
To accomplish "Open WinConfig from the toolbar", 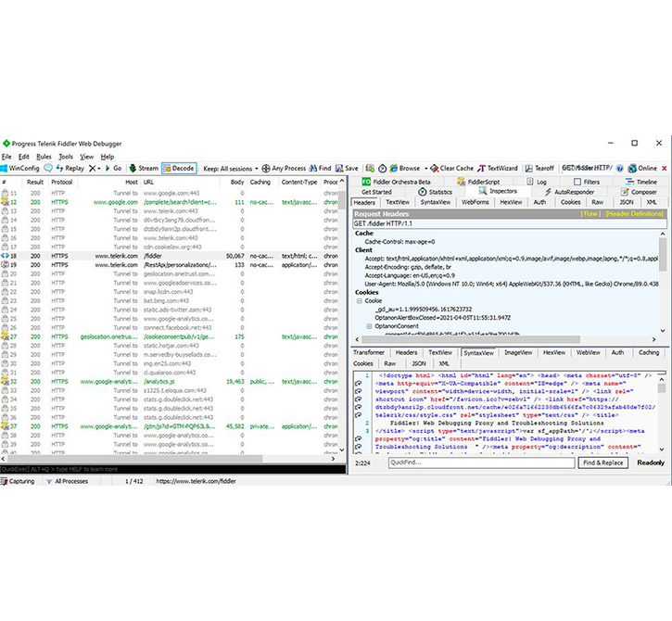I will point(20,169).
